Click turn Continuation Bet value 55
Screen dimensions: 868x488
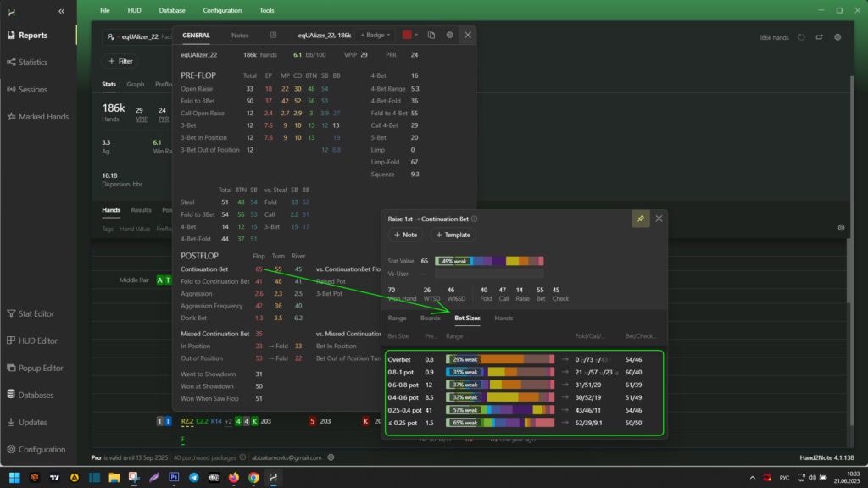coord(278,269)
